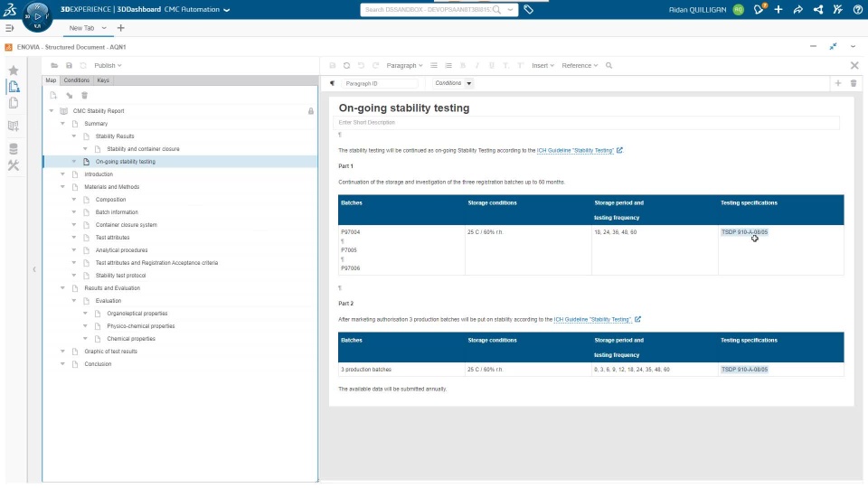Click TSDP 910-A-08/05 in the P97004 row
868x488 pixels.
point(744,232)
